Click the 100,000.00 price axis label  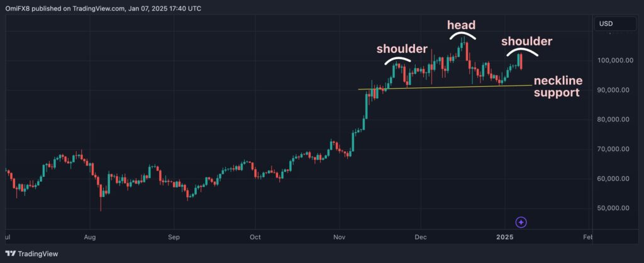click(613, 60)
